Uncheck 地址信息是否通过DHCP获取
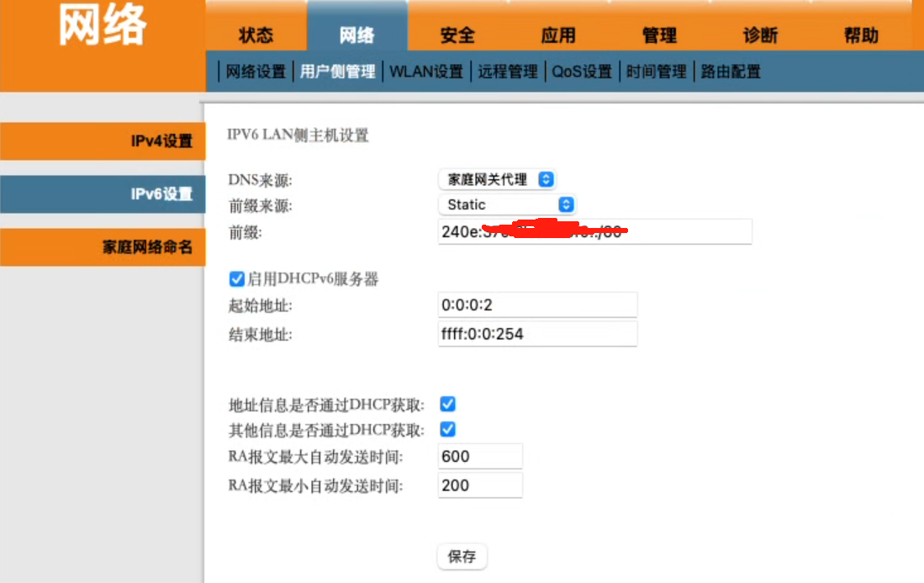 click(448, 405)
